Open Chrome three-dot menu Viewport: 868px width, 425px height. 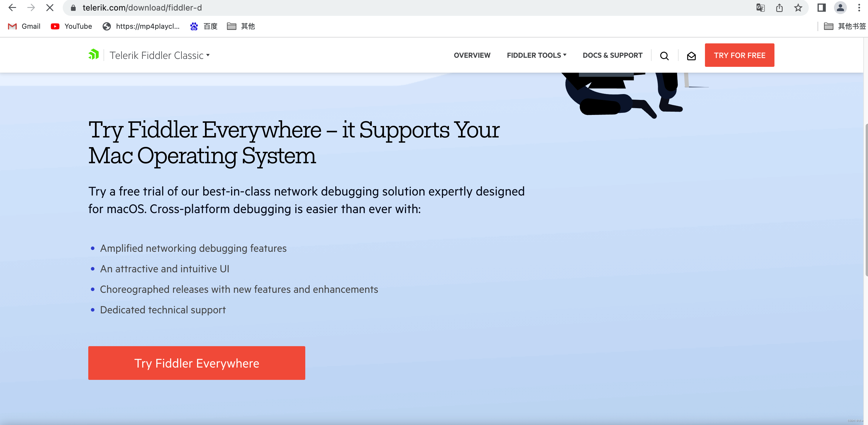pyautogui.click(x=859, y=7)
